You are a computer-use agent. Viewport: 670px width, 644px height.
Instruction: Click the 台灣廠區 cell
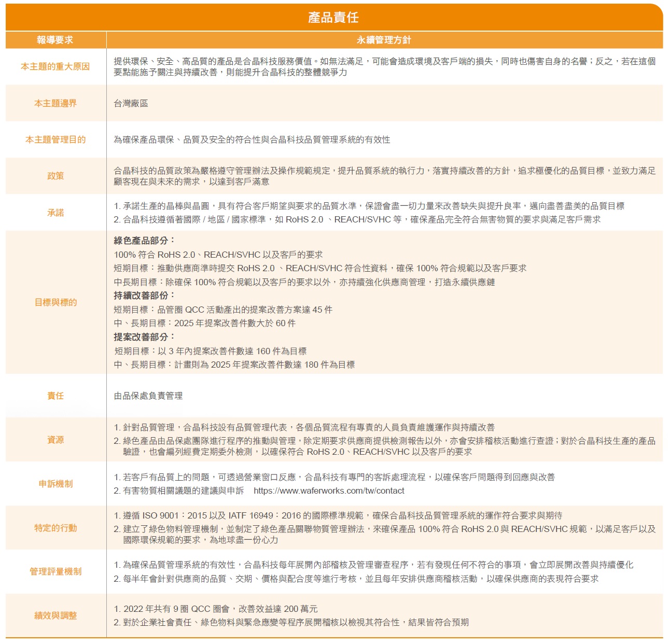[131, 103]
